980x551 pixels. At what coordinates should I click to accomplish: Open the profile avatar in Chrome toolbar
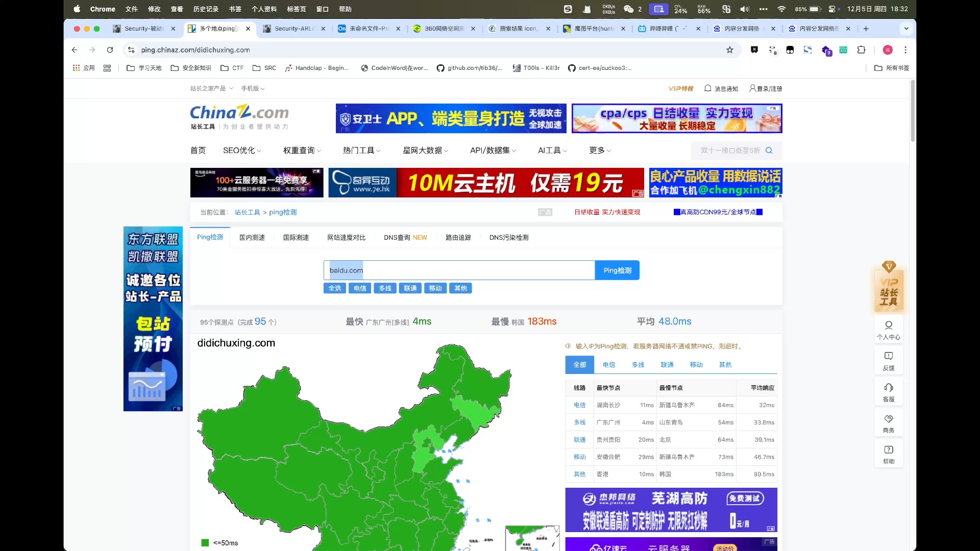[x=888, y=49]
